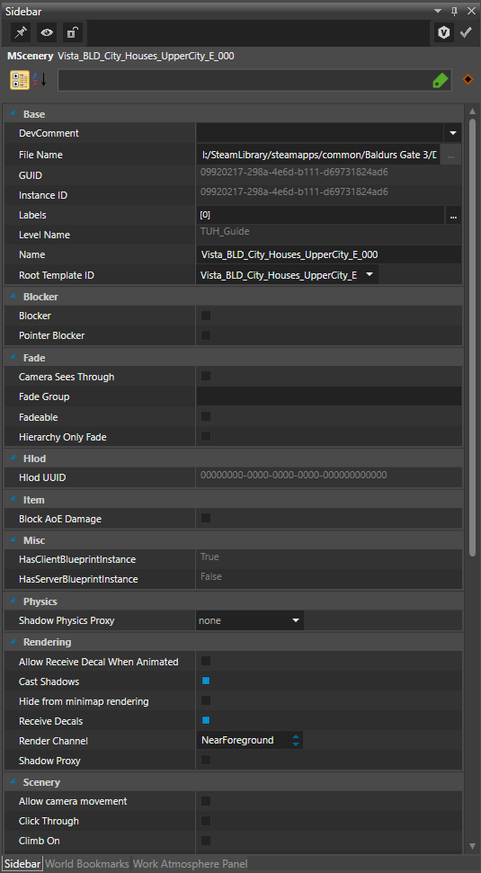Disable the Receive Decals checkbox
Screen dimensions: 481x873
click(x=206, y=720)
